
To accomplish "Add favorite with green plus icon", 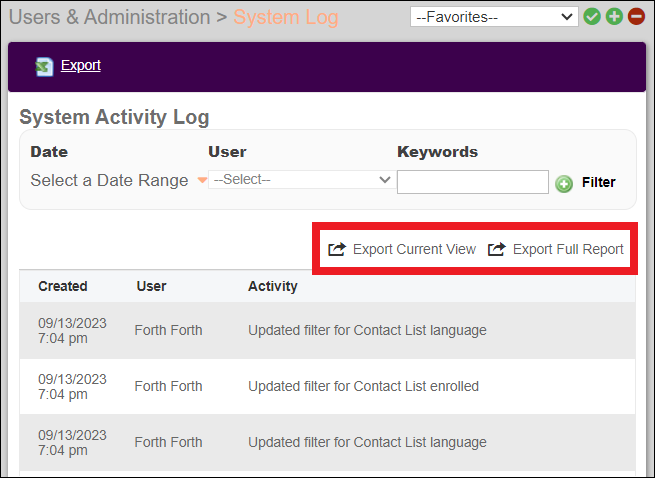I will (x=614, y=17).
